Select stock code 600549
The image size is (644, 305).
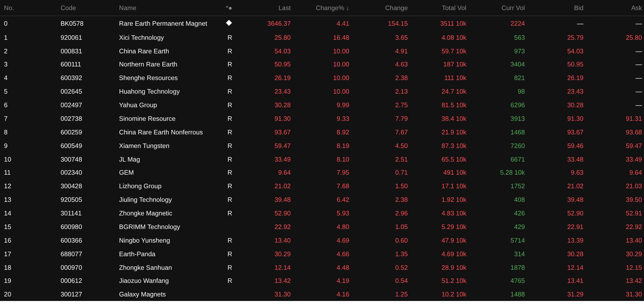[x=71, y=146]
